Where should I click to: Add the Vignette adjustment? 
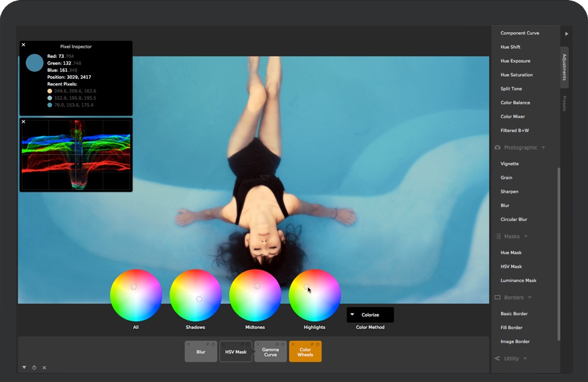(510, 164)
